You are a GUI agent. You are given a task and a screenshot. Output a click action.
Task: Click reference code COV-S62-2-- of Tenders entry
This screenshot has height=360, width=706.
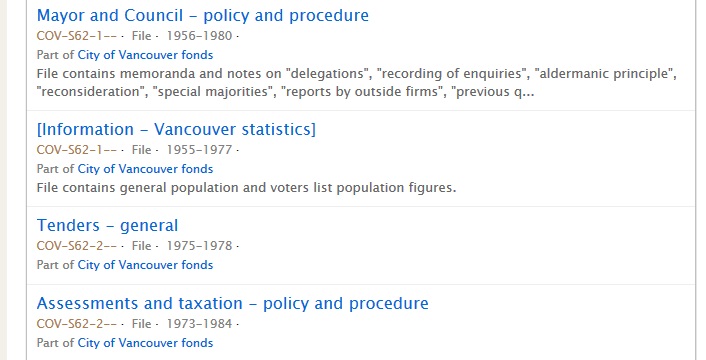(x=77, y=246)
